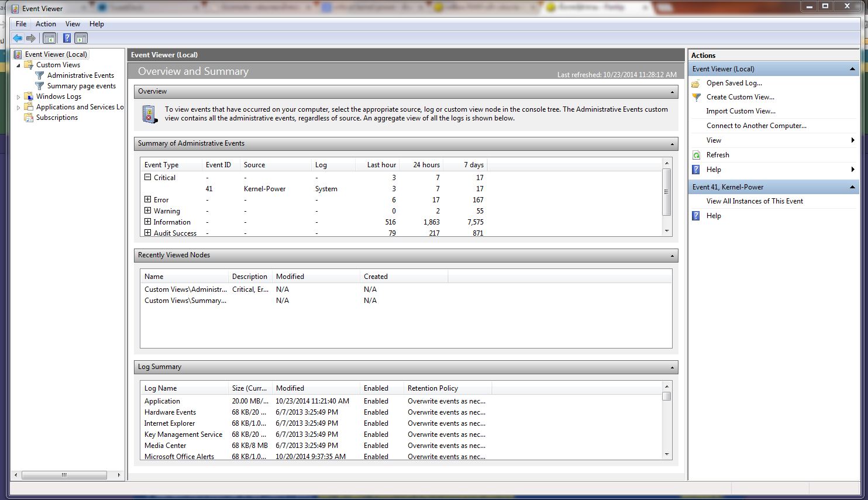Click the scroll-down arrow of the Log Summary list
Screen dimensions: 868x500
click(667, 454)
